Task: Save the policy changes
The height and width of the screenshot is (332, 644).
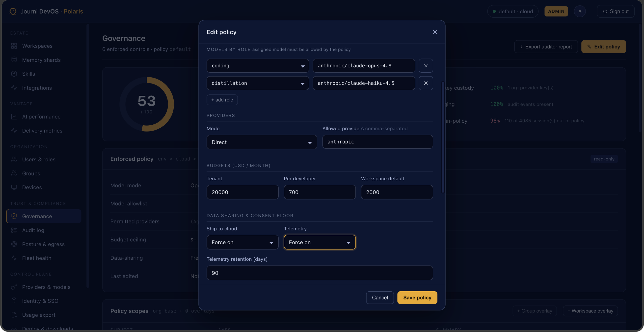Action: (x=417, y=298)
